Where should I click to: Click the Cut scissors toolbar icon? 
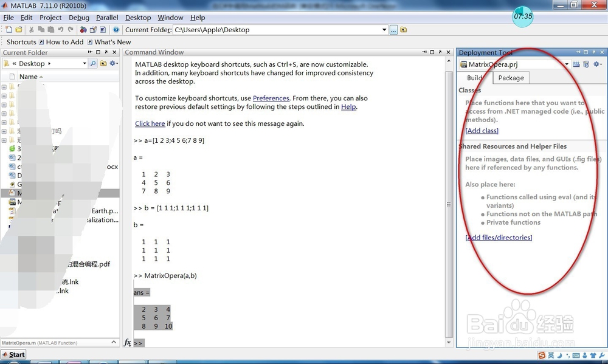[x=32, y=29]
